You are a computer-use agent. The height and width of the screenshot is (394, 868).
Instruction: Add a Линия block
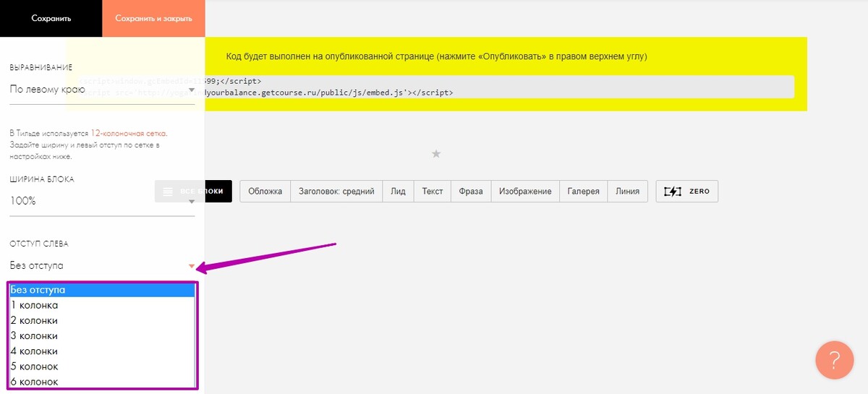click(628, 192)
